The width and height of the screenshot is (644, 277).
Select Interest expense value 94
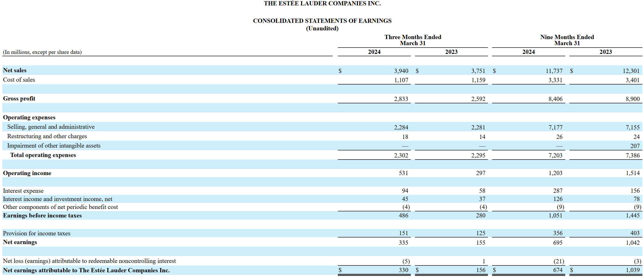[x=405, y=191]
